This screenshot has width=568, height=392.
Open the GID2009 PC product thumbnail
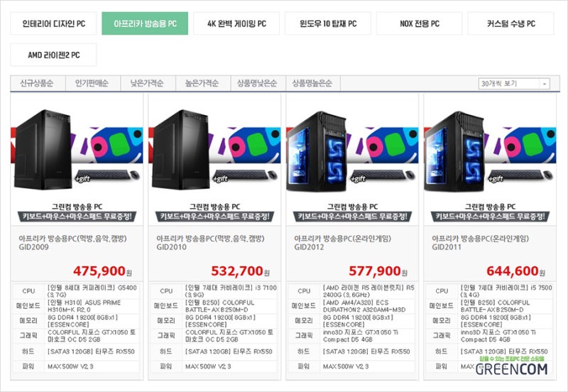[x=77, y=159]
